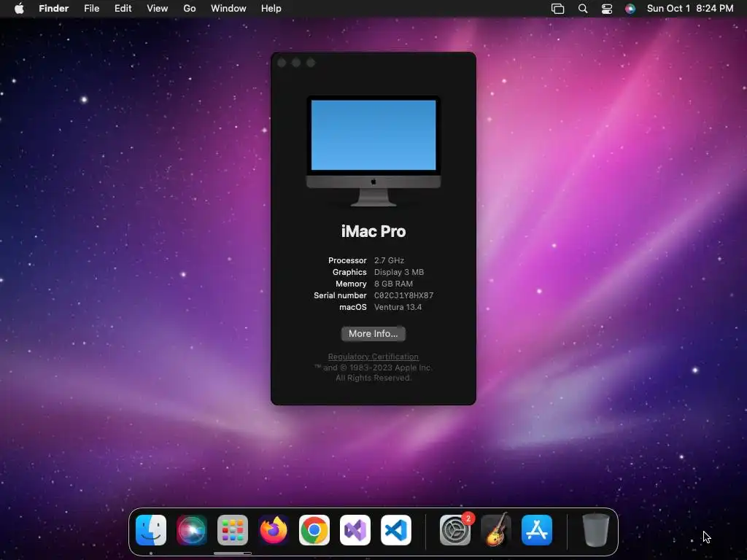Screen dimensions: 747x560
Task: Open the Edit menu
Action: 123,9
